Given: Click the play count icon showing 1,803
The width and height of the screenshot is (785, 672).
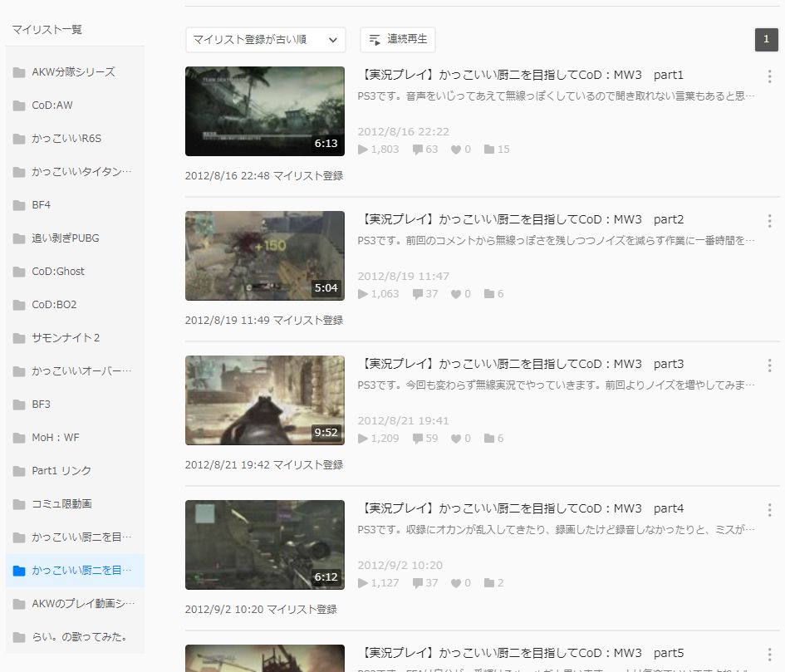Looking at the screenshot, I should [x=363, y=150].
